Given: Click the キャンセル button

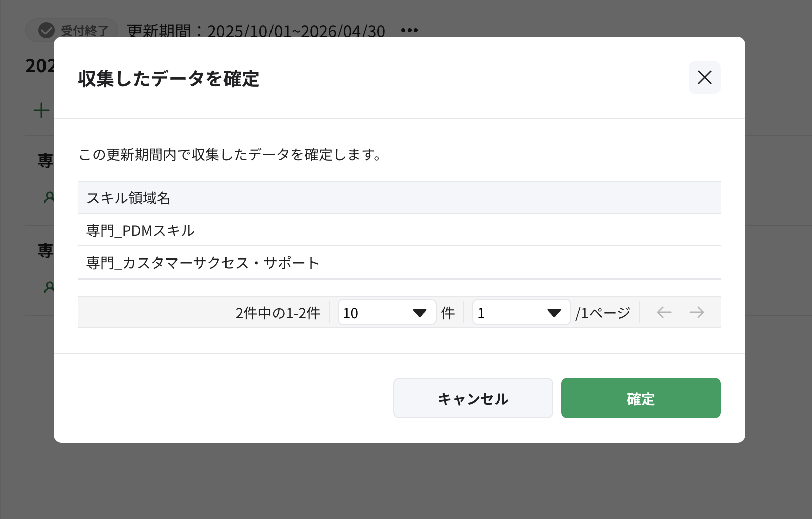Looking at the screenshot, I should pos(473,398).
